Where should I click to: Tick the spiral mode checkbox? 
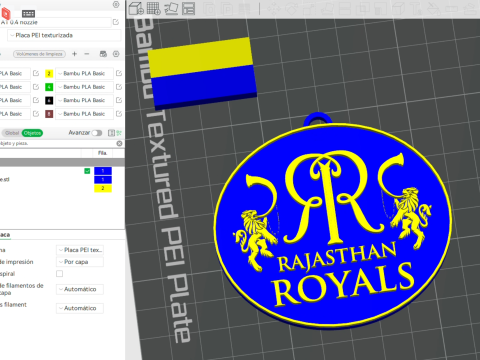point(59,274)
